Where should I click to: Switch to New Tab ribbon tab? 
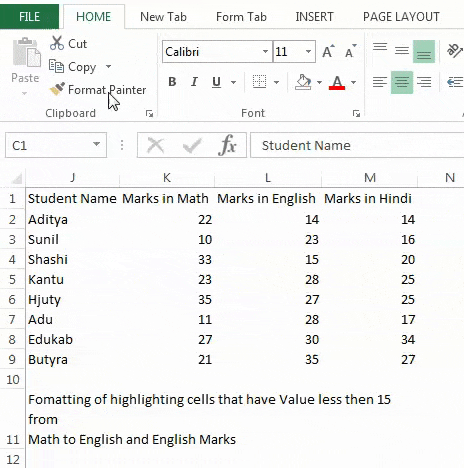pos(163,17)
